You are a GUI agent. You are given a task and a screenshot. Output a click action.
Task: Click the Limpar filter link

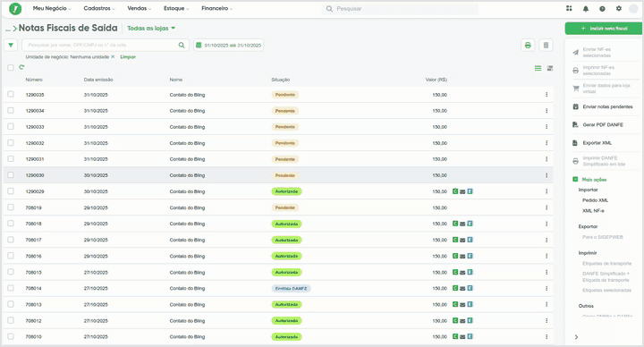tap(128, 57)
